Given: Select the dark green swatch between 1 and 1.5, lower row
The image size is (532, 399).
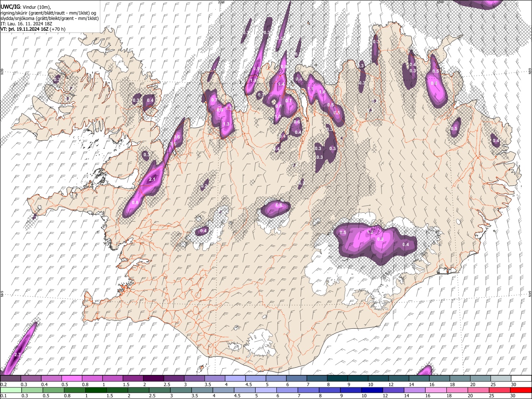Looking at the screenshot, I should click(95, 390).
